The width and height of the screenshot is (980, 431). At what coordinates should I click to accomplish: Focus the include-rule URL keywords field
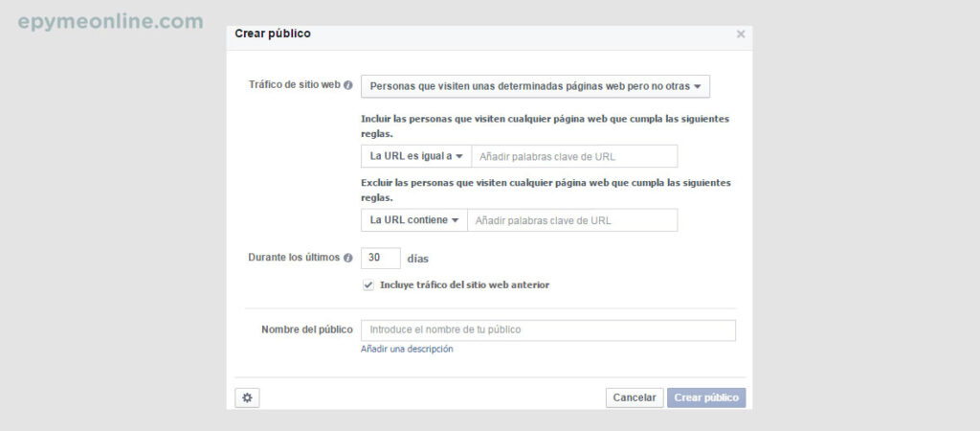574,156
